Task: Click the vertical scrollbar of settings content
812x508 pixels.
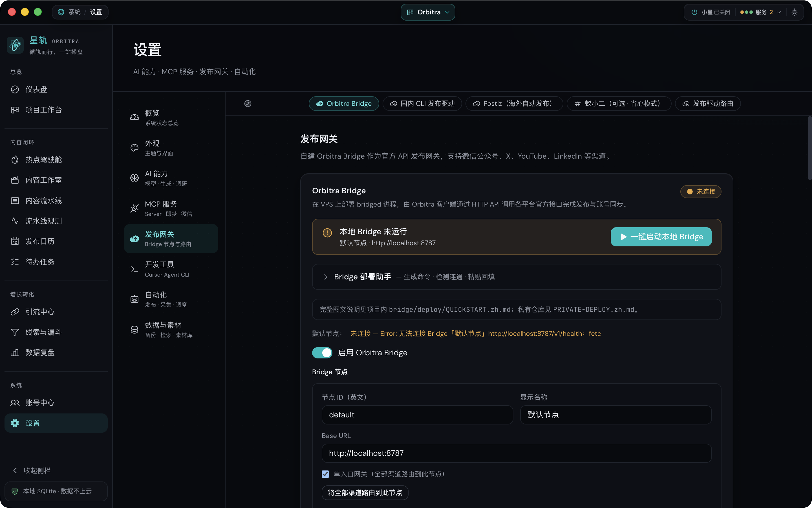Action: 809,148
